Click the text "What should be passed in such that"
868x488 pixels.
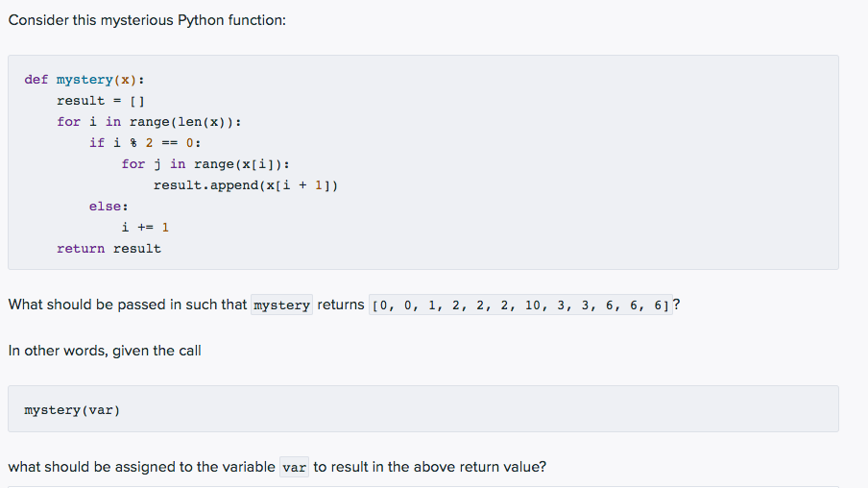tap(128, 305)
